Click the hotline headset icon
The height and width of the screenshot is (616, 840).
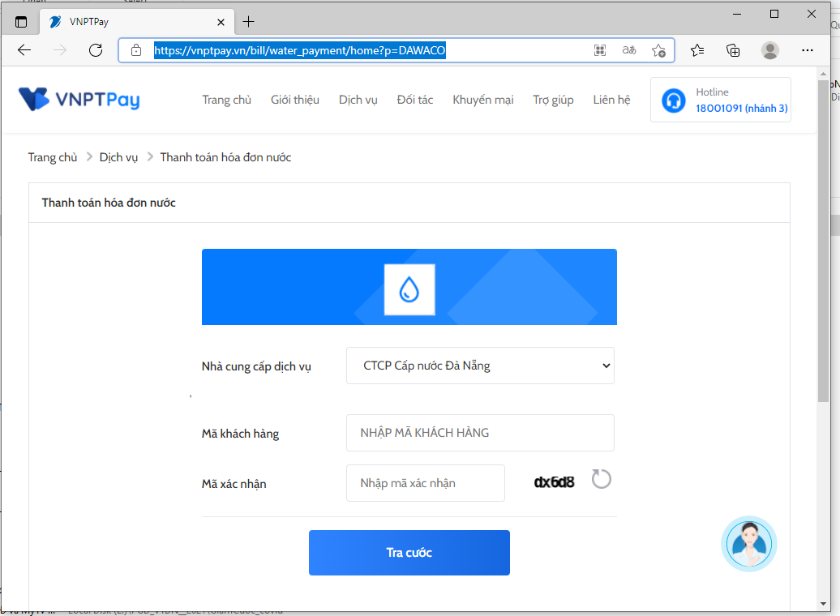pyautogui.click(x=673, y=101)
